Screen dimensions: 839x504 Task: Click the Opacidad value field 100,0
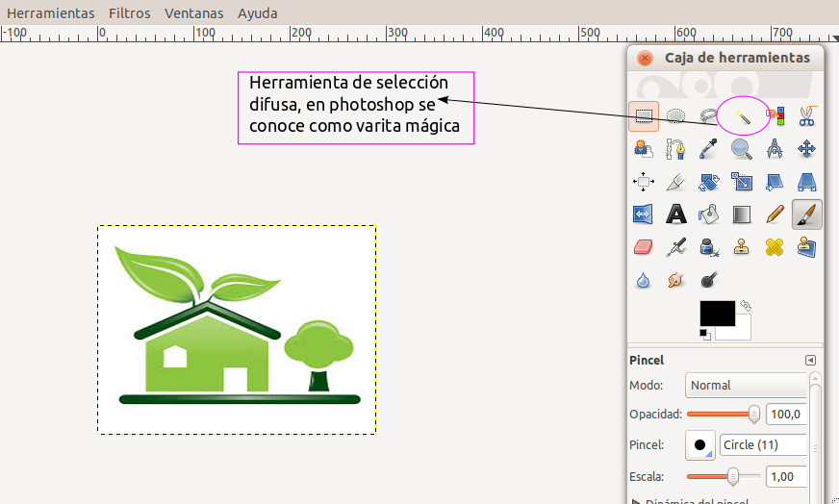click(x=786, y=415)
